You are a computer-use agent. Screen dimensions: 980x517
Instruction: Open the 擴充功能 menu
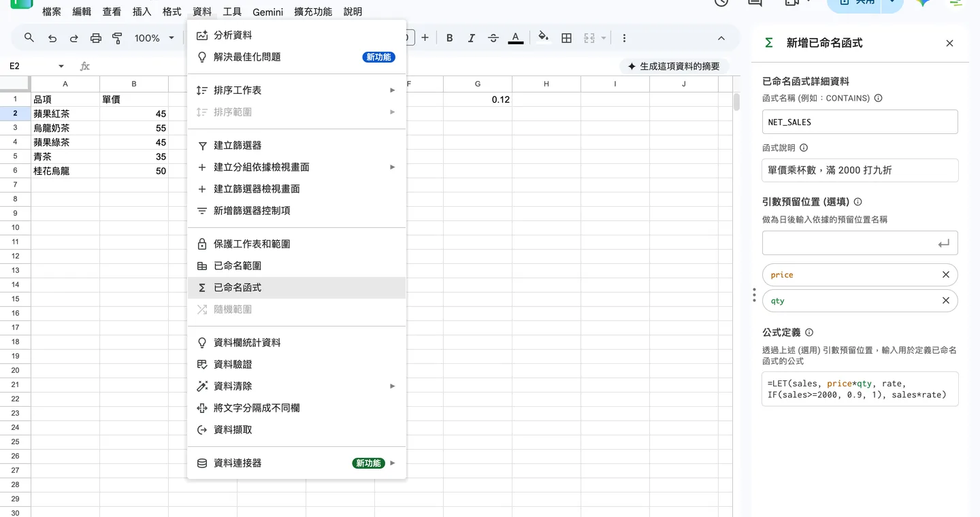(x=313, y=12)
